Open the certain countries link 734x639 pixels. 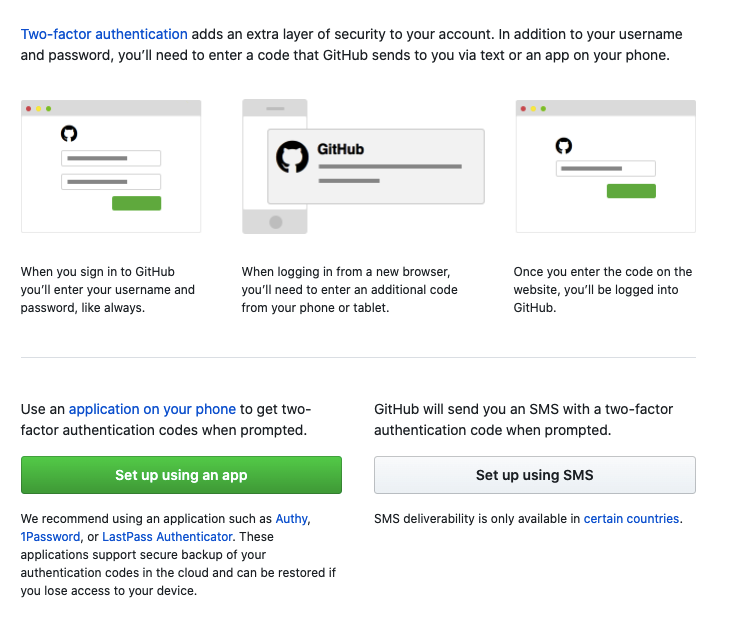tap(631, 519)
